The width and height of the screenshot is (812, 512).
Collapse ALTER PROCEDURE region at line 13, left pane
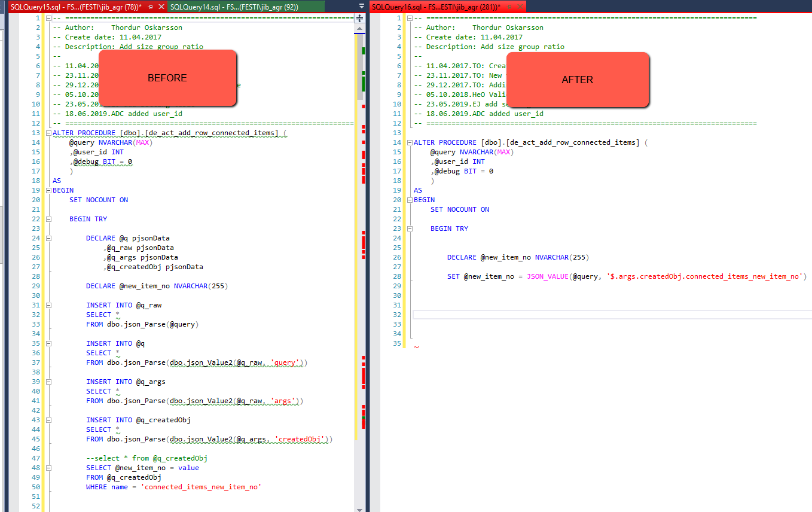click(48, 133)
